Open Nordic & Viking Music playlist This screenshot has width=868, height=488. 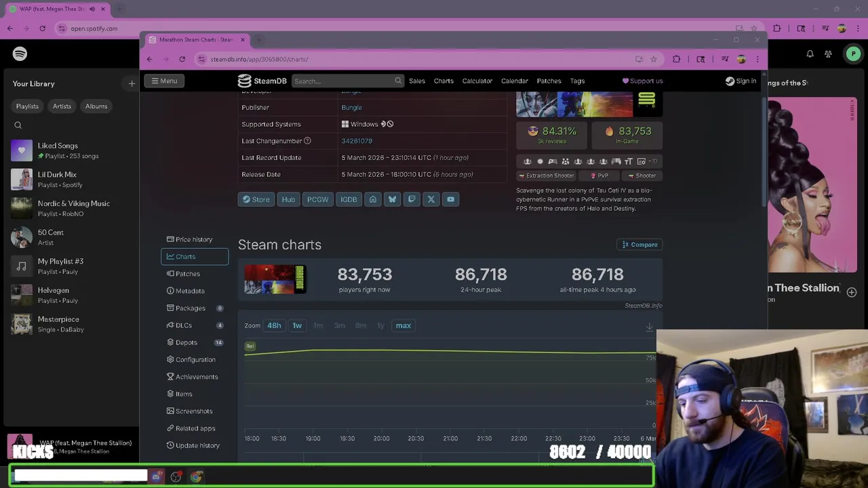pos(72,208)
